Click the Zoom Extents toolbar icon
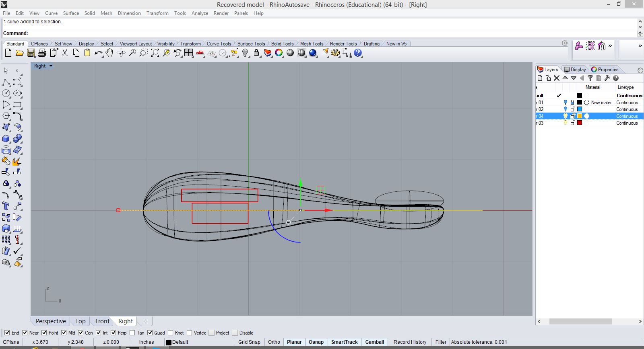Screen dimensions: 644x349 coord(155,53)
